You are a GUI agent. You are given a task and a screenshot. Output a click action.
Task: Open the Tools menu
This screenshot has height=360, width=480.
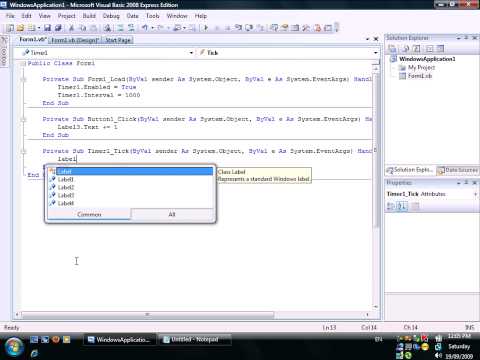click(153, 16)
